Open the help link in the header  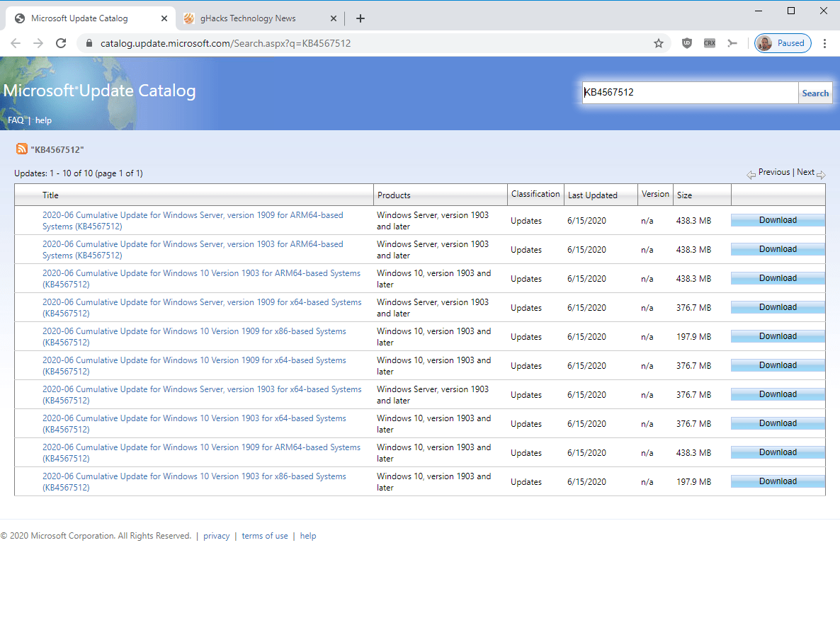(43, 120)
